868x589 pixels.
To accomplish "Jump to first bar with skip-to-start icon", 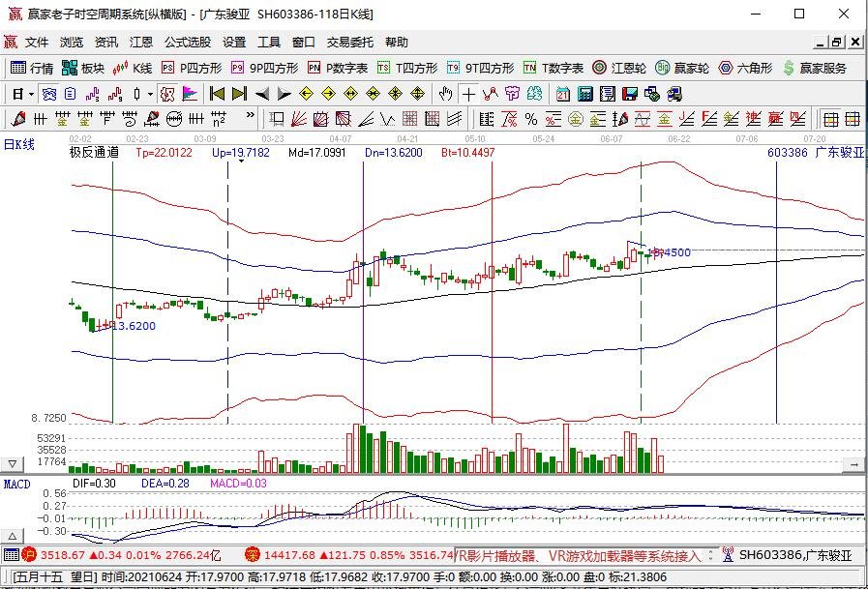I will 217,94.
